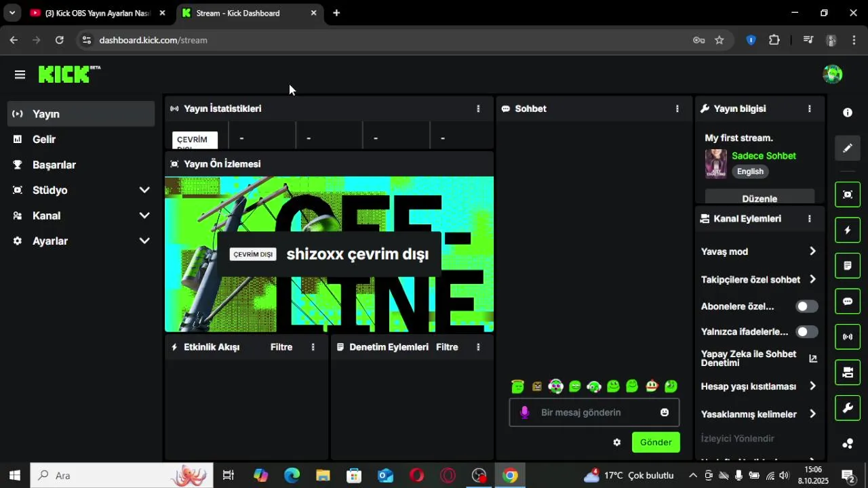Open Yasaklanmış kelimeler options

pos(759,414)
